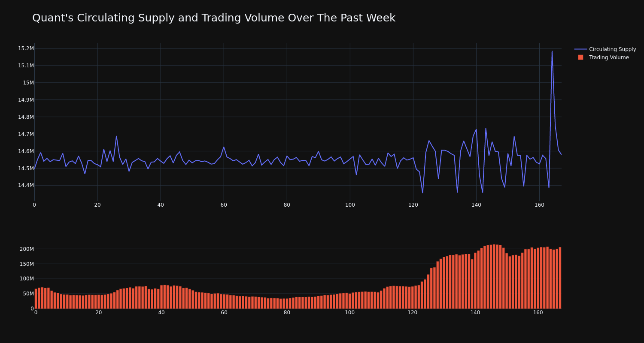Click the 15.2M y-axis label
This screenshot has height=343, width=644.
coord(26,48)
